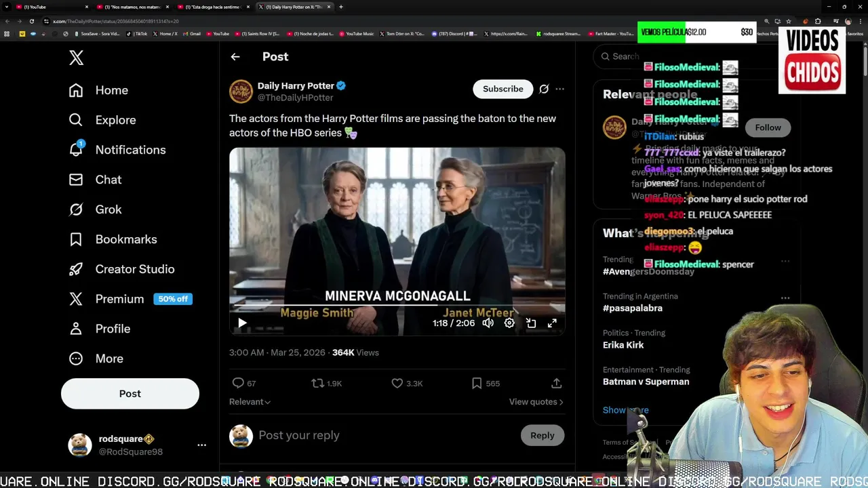868x488 pixels.
Task: Click the post timestamp Mar 25, 2026
Action: click(278, 352)
